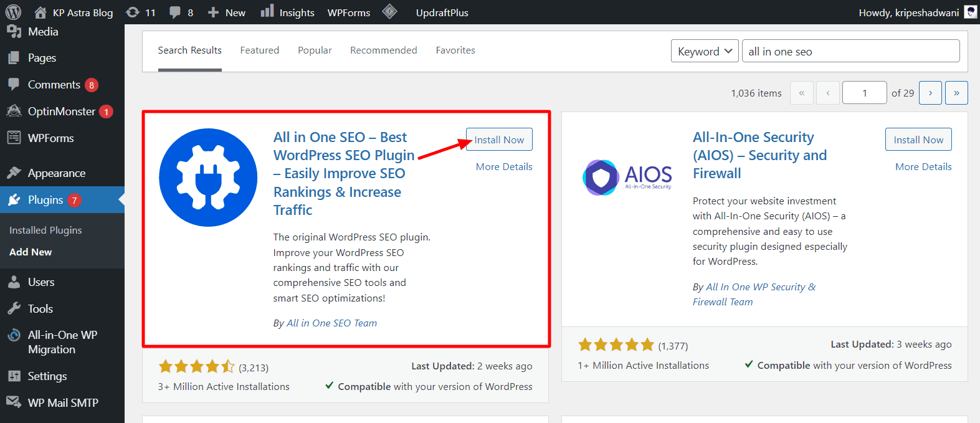Click the WordPress logo in admin bar
The height and width of the screenshot is (423, 980).
click(13, 12)
